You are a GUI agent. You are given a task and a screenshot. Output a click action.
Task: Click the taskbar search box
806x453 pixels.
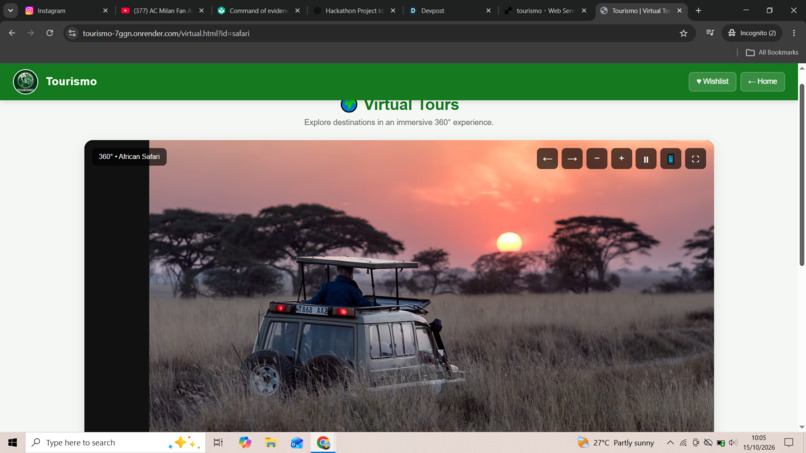[115, 442]
